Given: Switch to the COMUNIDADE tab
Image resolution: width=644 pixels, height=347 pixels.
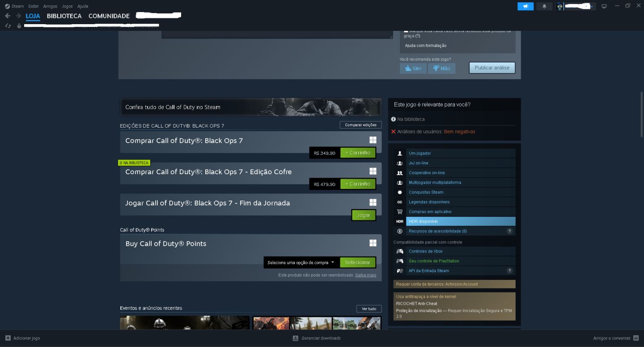Looking at the screenshot, I should click(109, 16).
